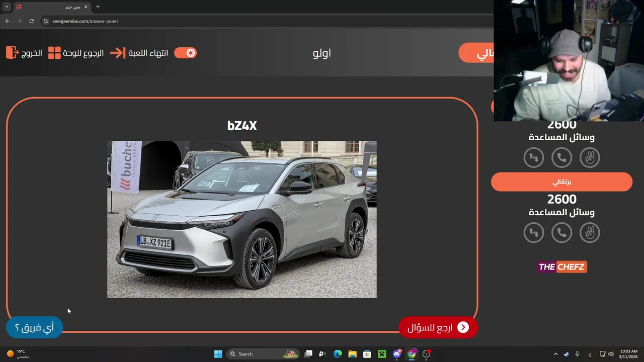Click the bZ4X car photo
Screen dimensions: 644x362
coord(242,220)
